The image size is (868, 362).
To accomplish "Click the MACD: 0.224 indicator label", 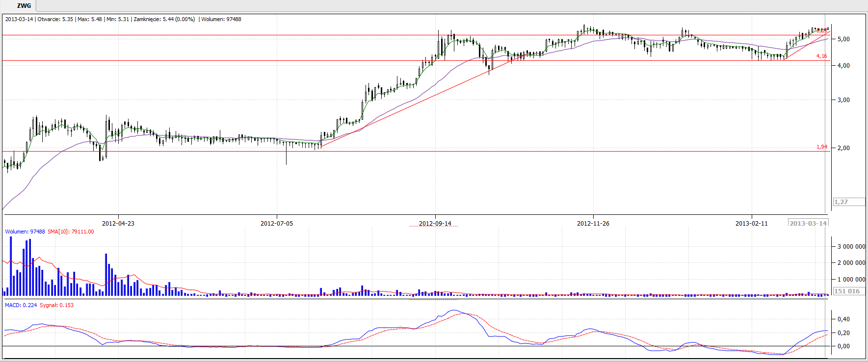I will click(x=21, y=305).
